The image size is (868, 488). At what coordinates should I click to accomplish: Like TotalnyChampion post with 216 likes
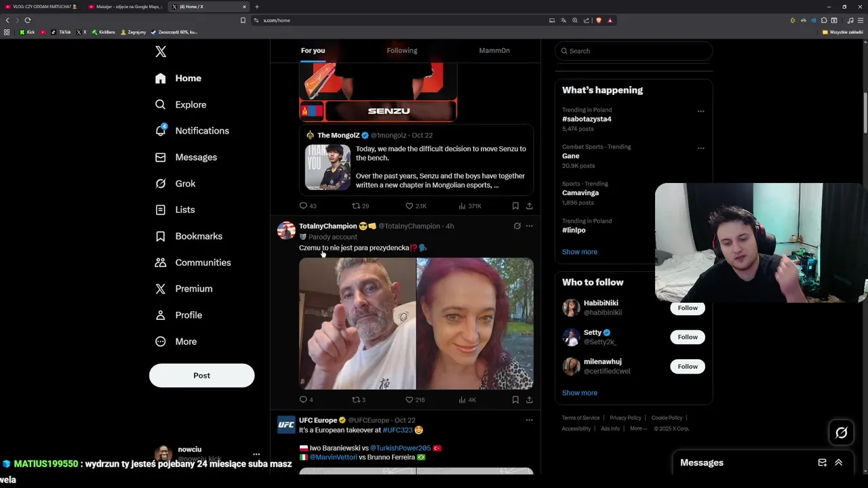coord(415,400)
